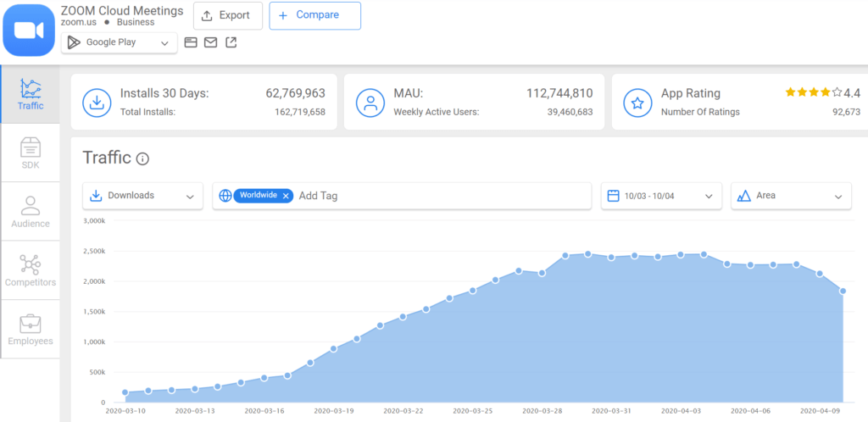This screenshot has height=422, width=868.
Task: Open the Competitors sidebar tab
Action: 31,270
